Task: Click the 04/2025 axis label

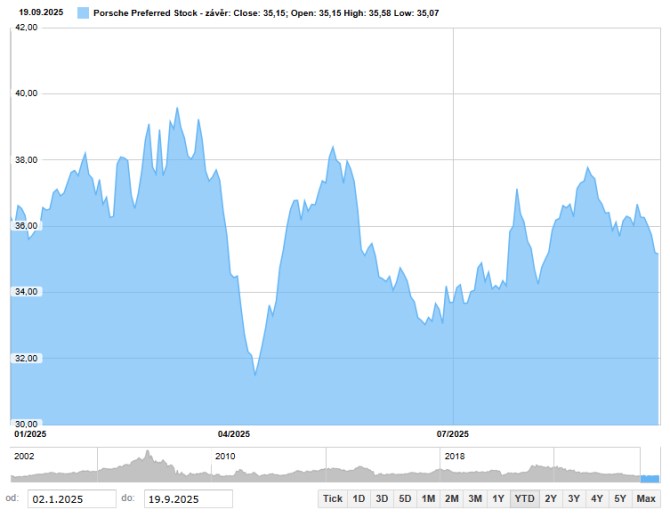Action: tap(234, 434)
